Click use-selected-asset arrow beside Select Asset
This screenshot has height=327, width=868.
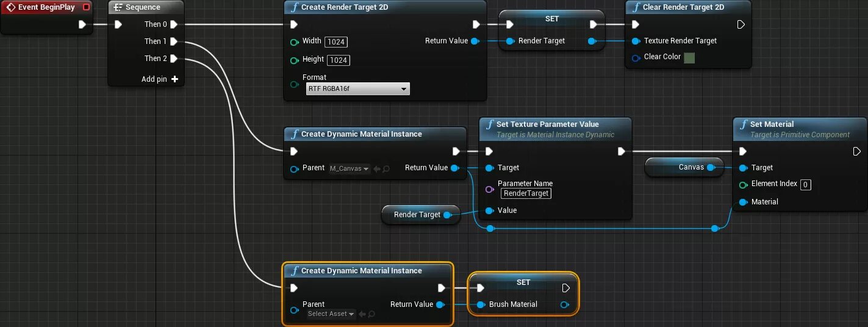point(362,314)
